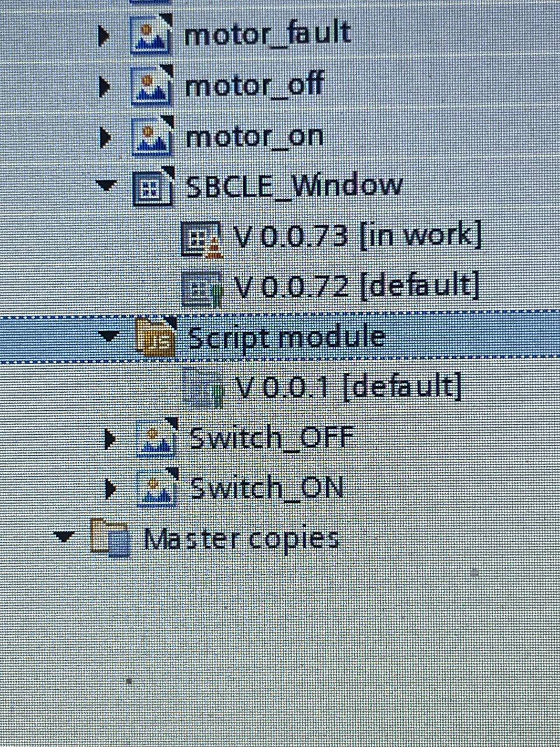Click the motor_on graphic icon
560x747 pixels.
153,136
